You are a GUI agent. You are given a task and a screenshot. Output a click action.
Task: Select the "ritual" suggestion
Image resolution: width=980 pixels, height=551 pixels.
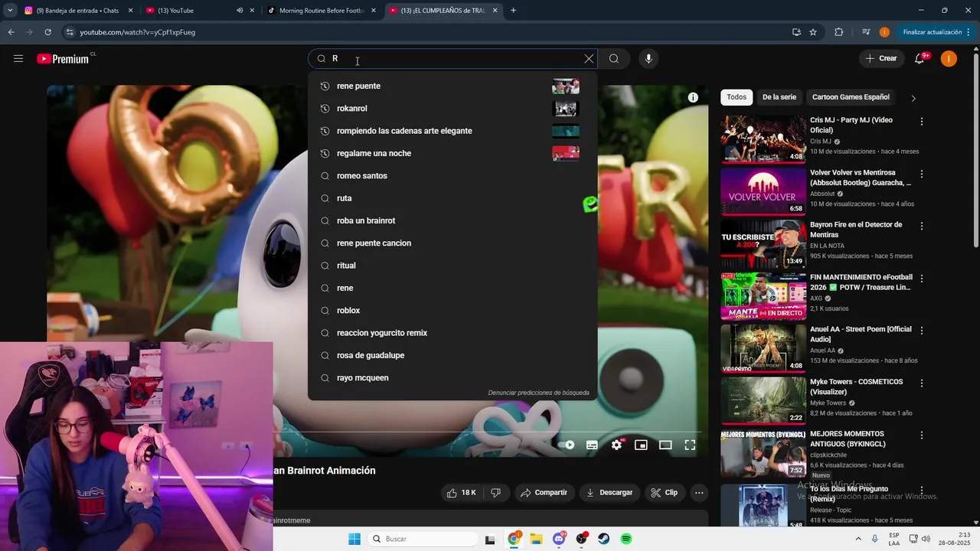tap(452, 266)
